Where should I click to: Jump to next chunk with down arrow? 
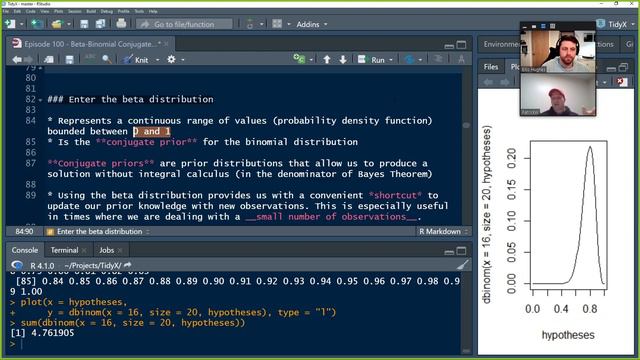coord(343,60)
